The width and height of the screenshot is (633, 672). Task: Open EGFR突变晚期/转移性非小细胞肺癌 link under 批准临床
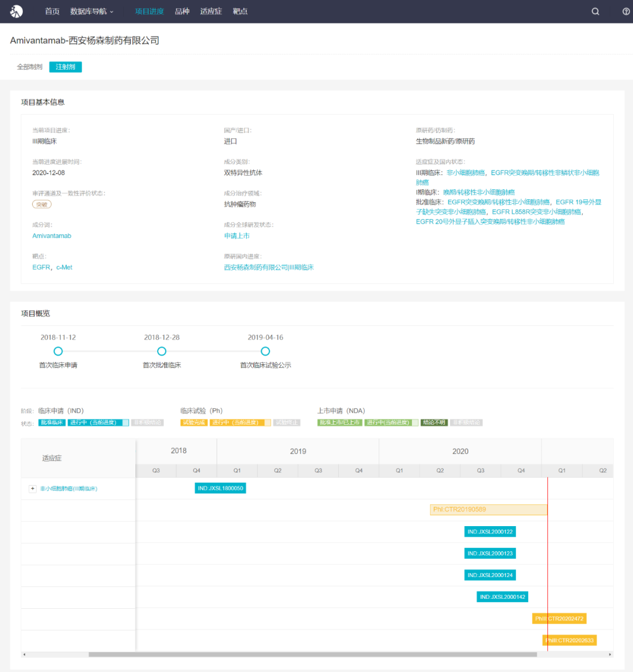click(x=498, y=202)
